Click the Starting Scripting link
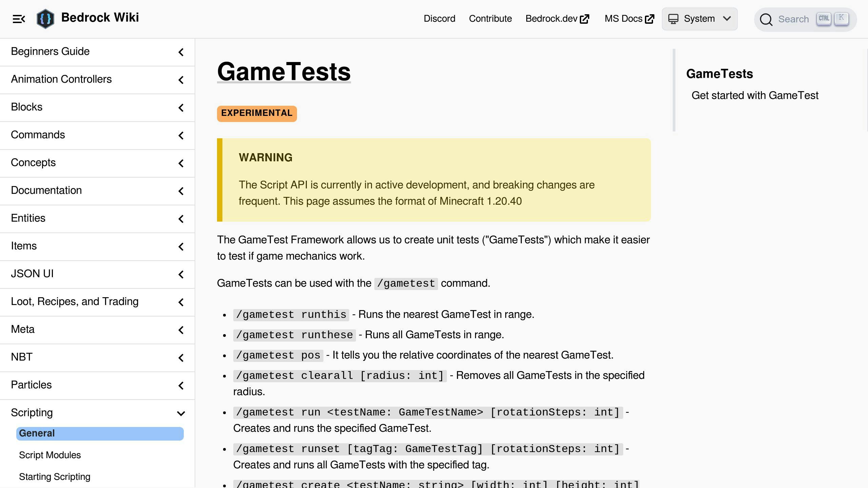Viewport: 868px width, 488px height. coord(54,477)
